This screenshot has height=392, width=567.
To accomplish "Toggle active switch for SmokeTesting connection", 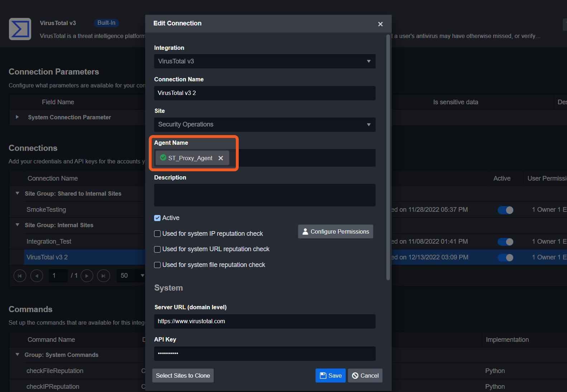I will coord(505,210).
